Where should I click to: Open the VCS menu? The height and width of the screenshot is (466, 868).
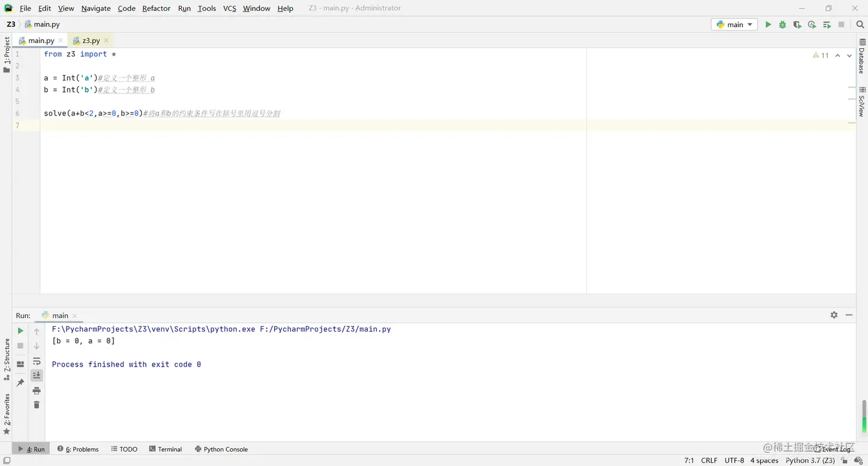[230, 8]
